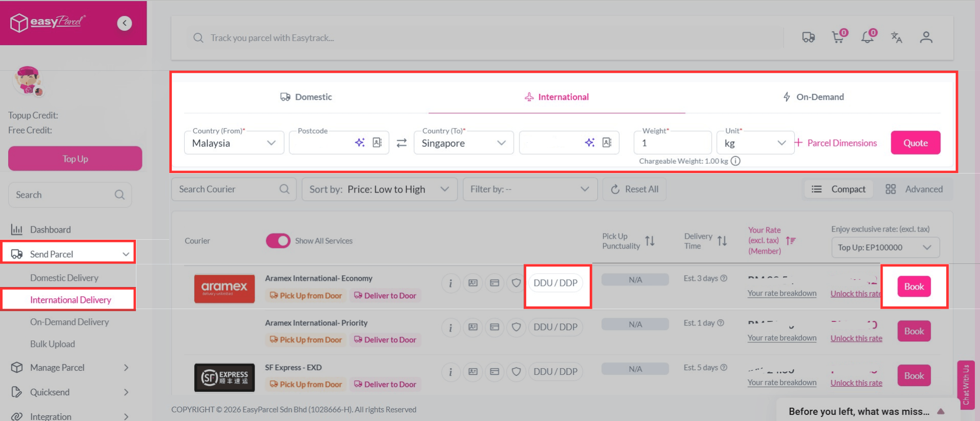
Task: Open the user account profile icon
Action: 926,37
